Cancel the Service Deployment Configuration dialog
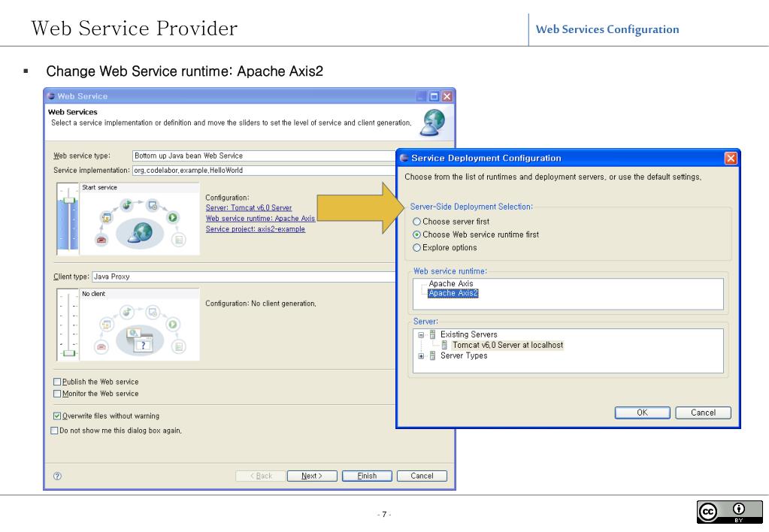The width and height of the screenshot is (769, 532). tap(703, 413)
